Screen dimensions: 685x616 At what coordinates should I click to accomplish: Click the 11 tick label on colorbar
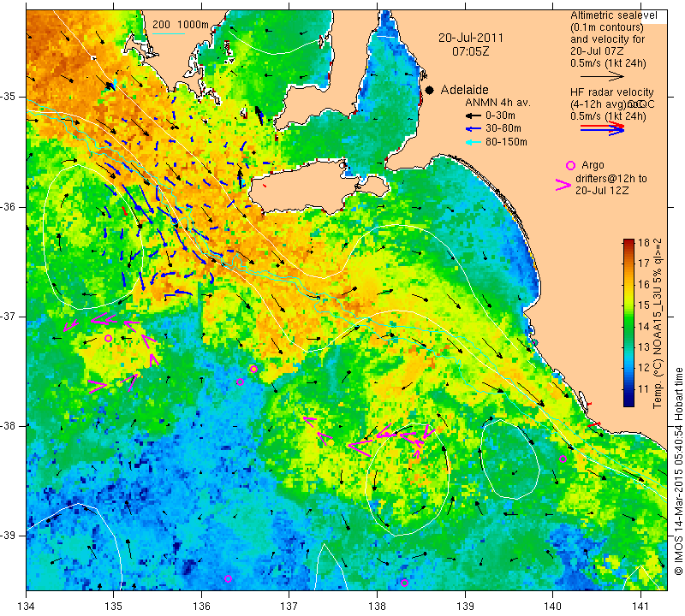(644, 389)
